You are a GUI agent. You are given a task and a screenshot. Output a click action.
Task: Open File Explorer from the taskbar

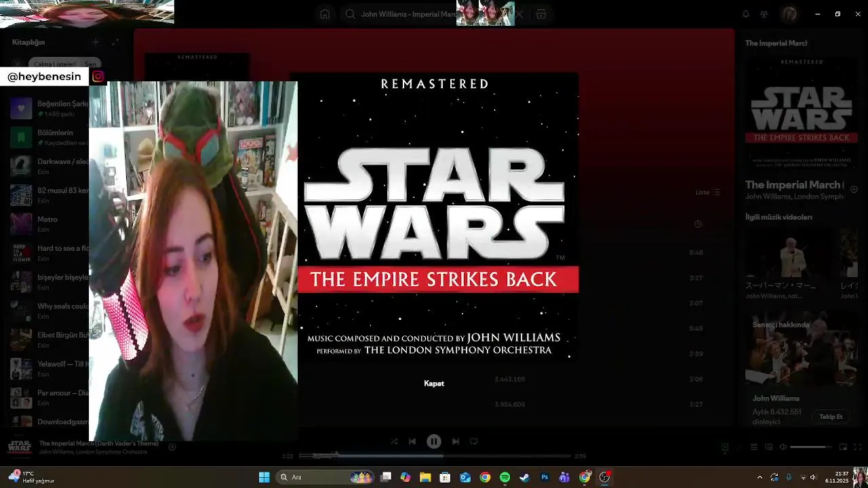coord(425,477)
